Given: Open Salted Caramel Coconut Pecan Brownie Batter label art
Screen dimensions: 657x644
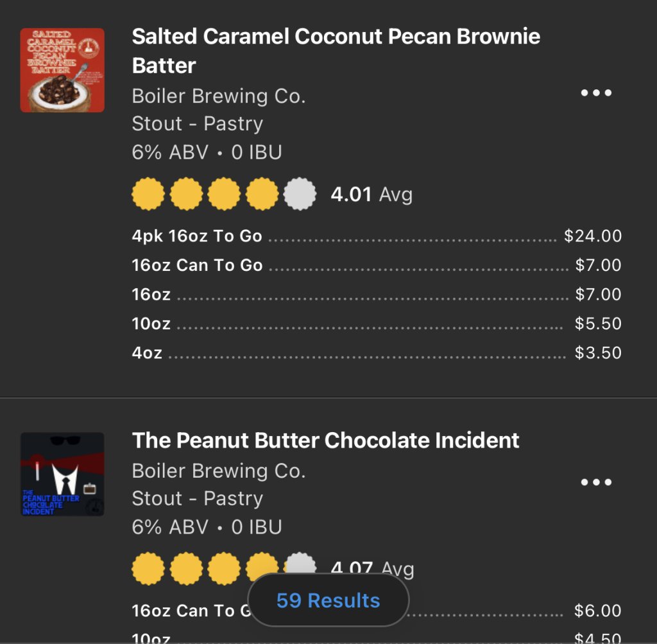Looking at the screenshot, I should click(62, 70).
